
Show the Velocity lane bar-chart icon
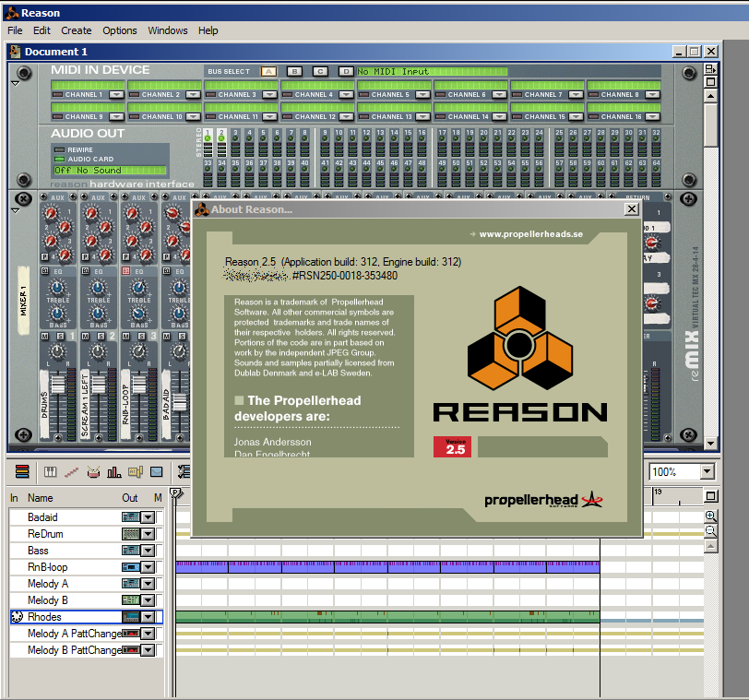[113, 472]
